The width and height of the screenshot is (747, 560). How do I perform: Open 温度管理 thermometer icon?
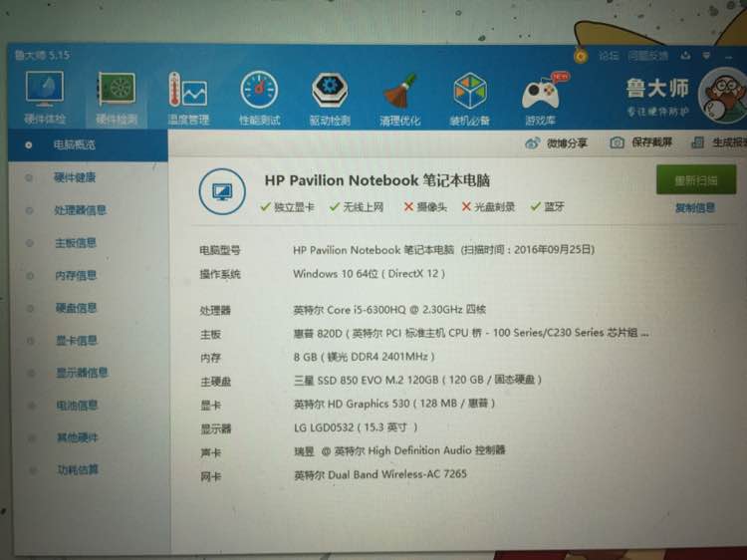(x=187, y=89)
